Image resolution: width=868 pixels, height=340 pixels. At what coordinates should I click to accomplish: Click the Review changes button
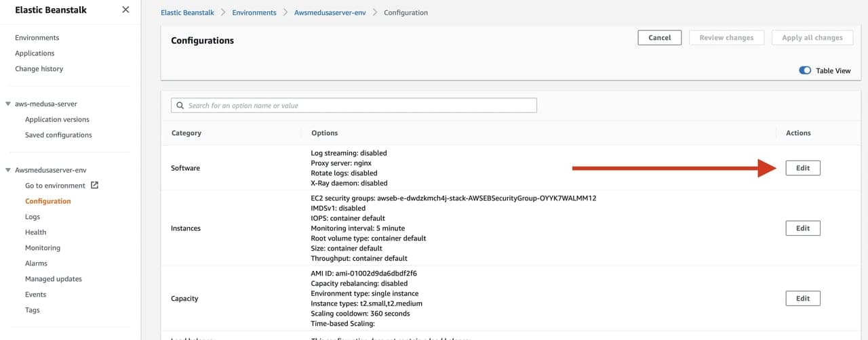point(726,38)
